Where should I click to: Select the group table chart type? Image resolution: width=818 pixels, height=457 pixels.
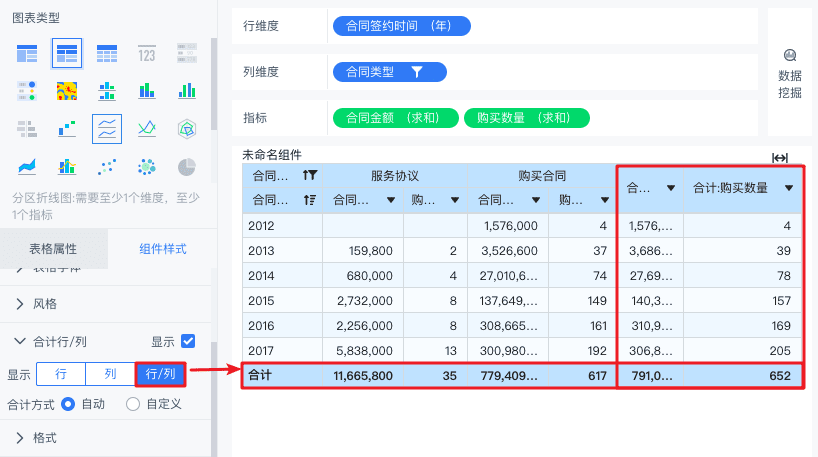click(x=27, y=54)
